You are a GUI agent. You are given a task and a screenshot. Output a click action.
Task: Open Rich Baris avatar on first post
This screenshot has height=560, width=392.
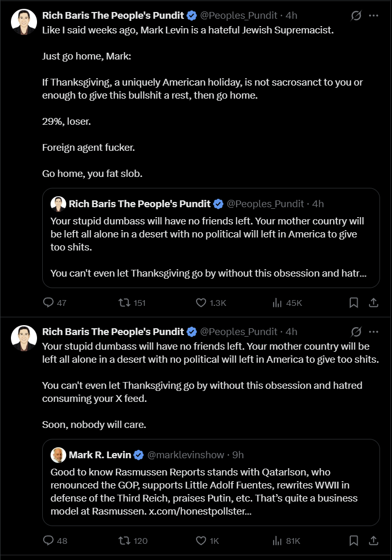(x=24, y=22)
